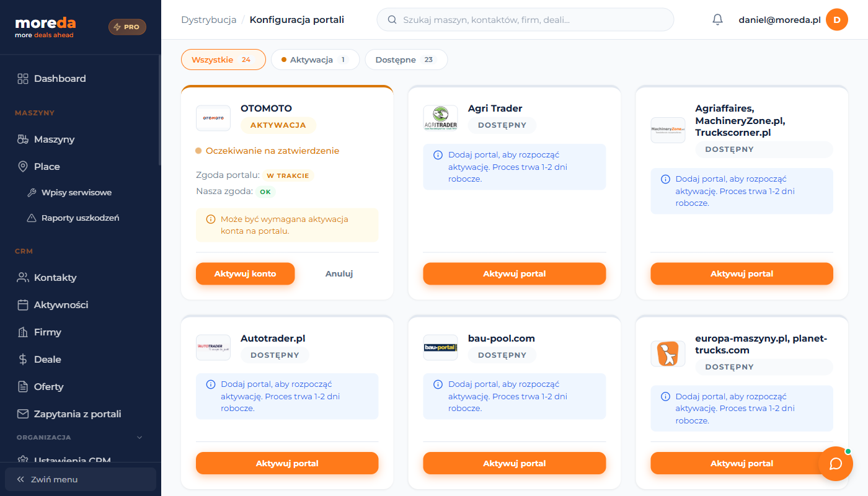
Task: Click Anuluj on OTOMOTO card
Action: point(339,274)
